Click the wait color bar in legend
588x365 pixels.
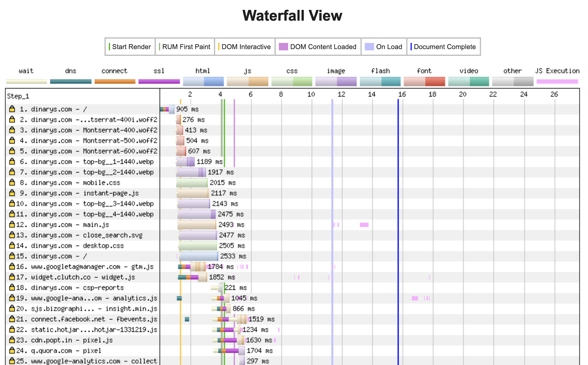click(26, 82)
